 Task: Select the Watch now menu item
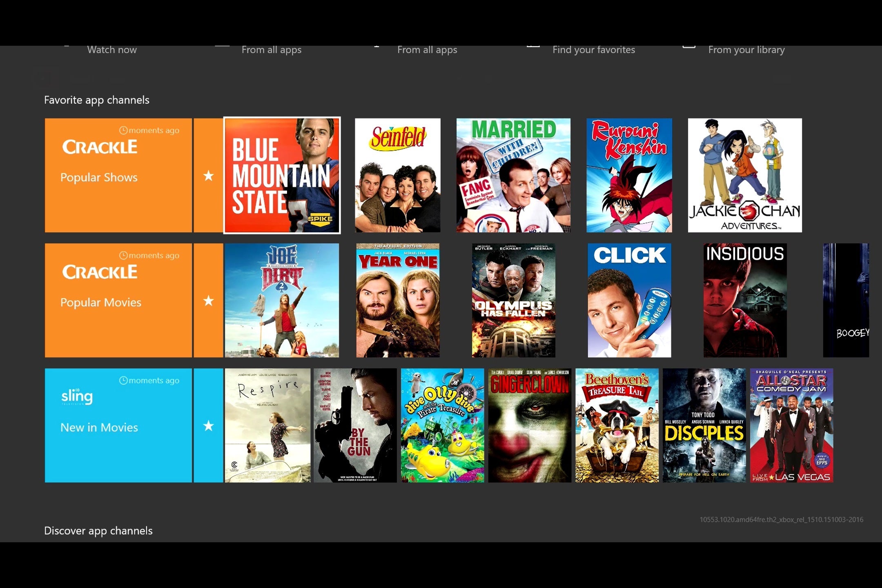[111, 49]
